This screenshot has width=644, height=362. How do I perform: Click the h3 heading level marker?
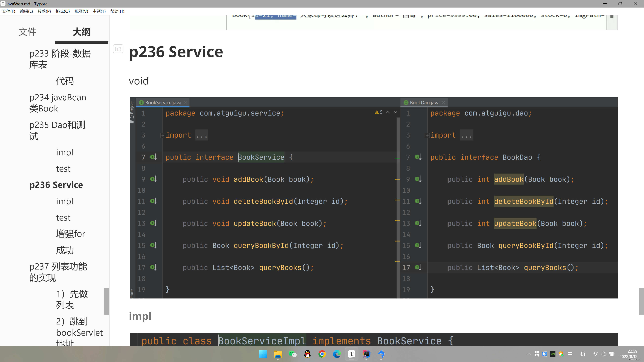coord(118,49)
